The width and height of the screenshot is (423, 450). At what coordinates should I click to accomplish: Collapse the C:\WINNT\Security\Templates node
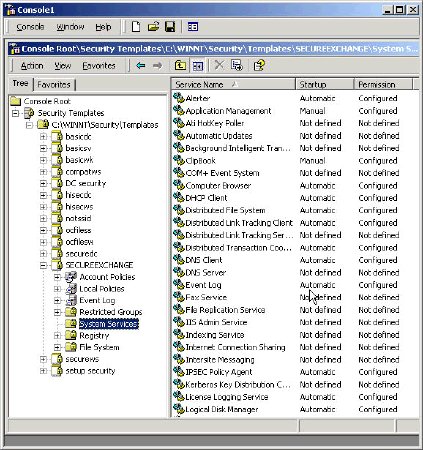29,125
